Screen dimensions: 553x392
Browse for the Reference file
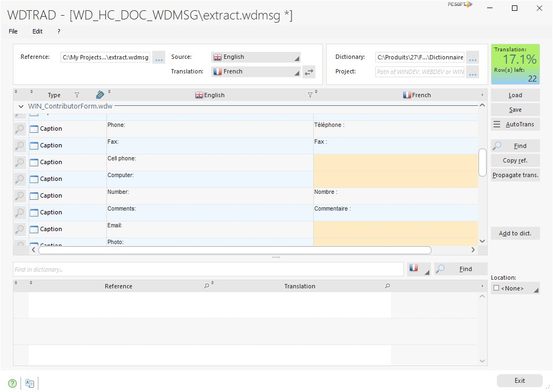point(159,57)
